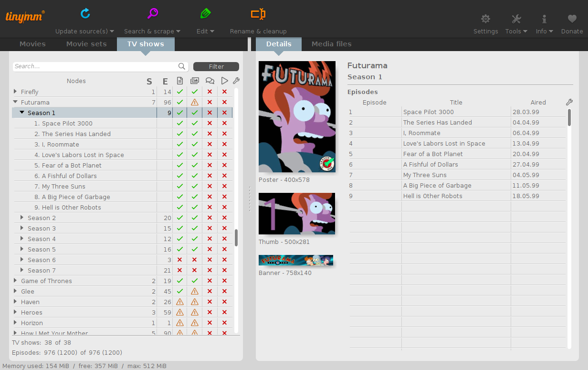Select the TV shows tab
This screenshot has height=370, width=588.
[146, 44]
